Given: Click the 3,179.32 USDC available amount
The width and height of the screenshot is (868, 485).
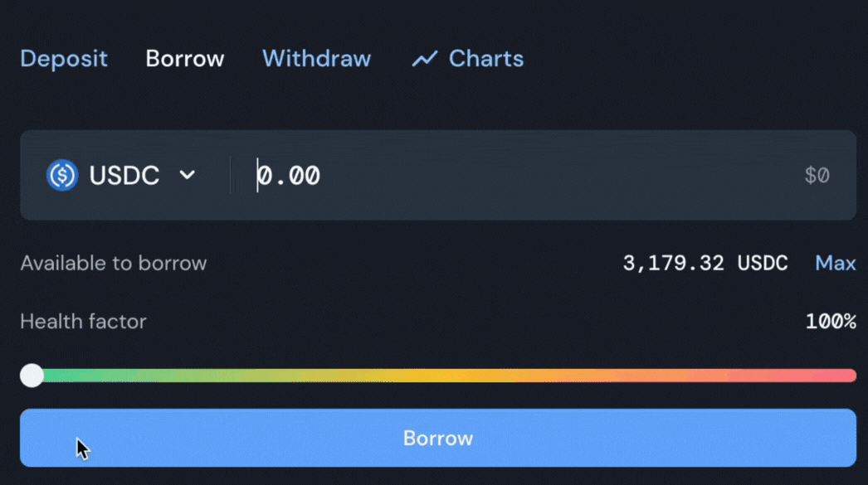Looking at the screenshot, I should (705, 264).
